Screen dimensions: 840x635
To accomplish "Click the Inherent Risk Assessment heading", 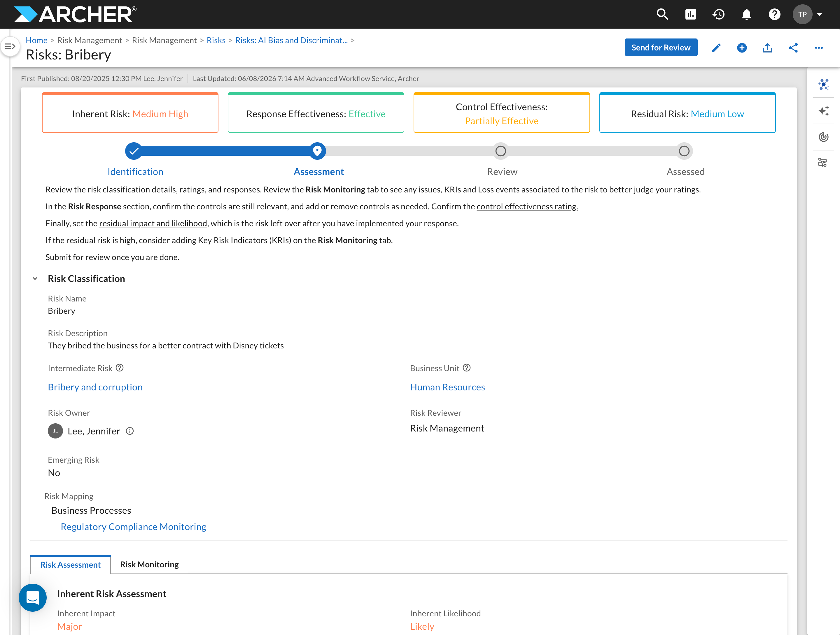I will coord(112,594).
